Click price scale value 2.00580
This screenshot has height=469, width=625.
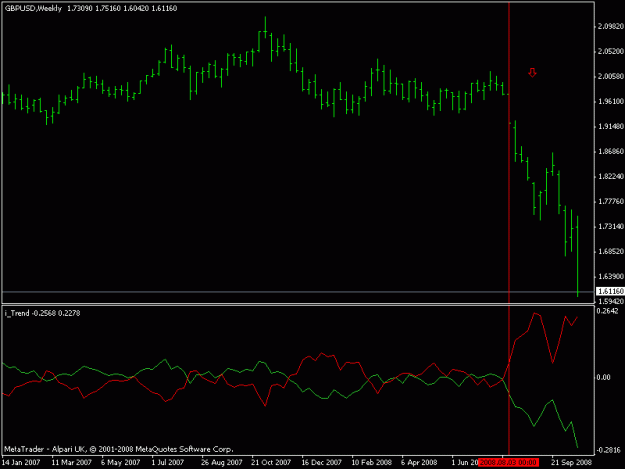tap(611, 77)
